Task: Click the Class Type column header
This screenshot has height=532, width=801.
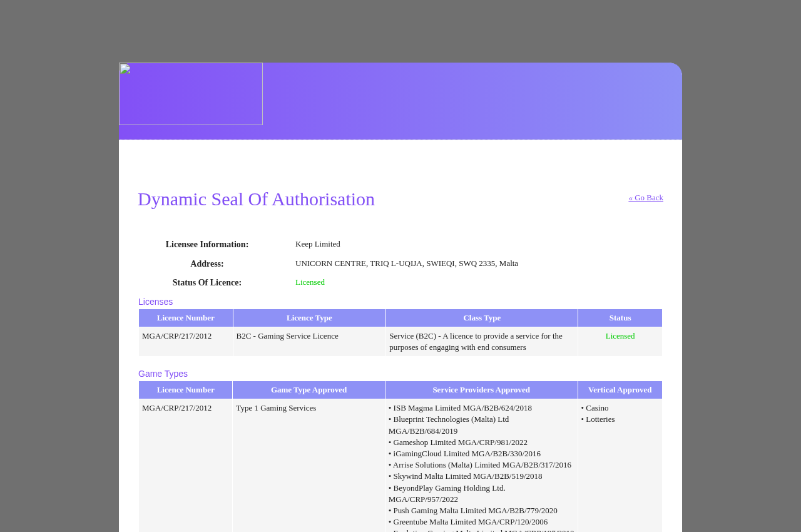Action: point(482,318)
